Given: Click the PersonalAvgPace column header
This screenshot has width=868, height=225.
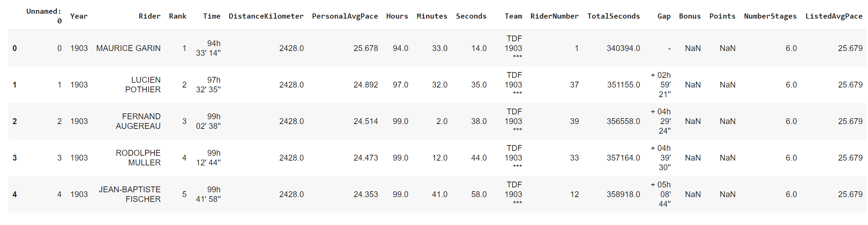Looking at the screenshot, I should pyautogui.click(x=345, y=16).
